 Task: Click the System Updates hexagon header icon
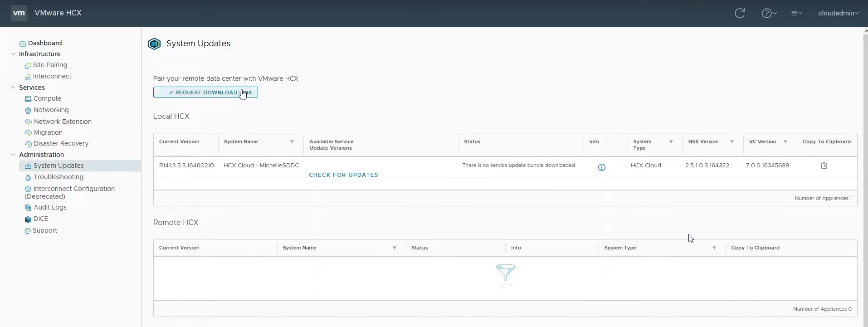[x=154, y=44]
